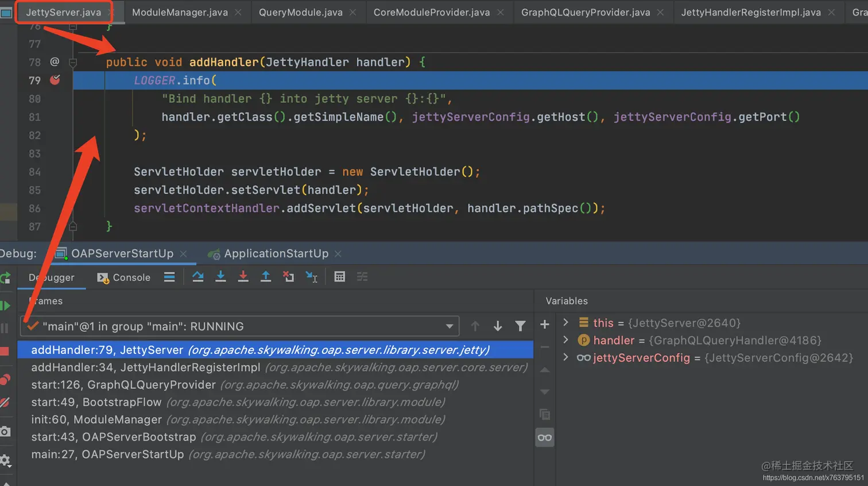The width and height of the screenshot is (868, 486).
Task: Click the Step Into icon
Action: tap(220, 277)
